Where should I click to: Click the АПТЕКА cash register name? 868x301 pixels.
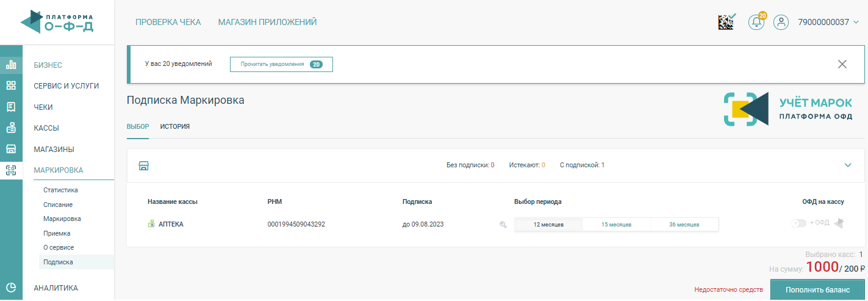[x=171, y=225]
